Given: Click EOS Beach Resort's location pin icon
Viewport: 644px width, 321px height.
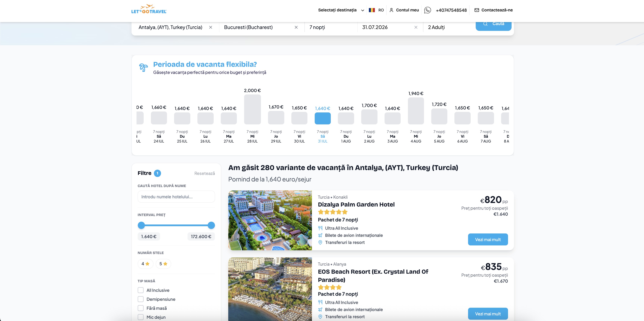Looking at the screenshot, I should point(320,317).
